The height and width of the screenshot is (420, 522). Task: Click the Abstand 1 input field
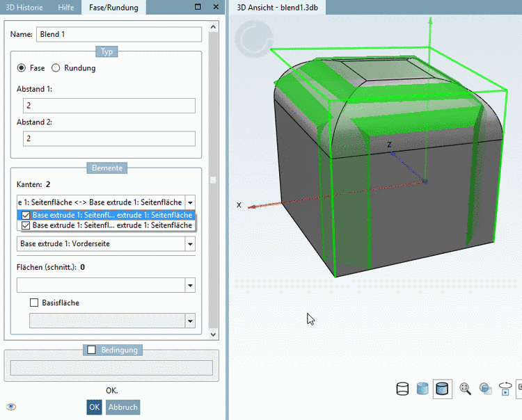tap(109, 106)
